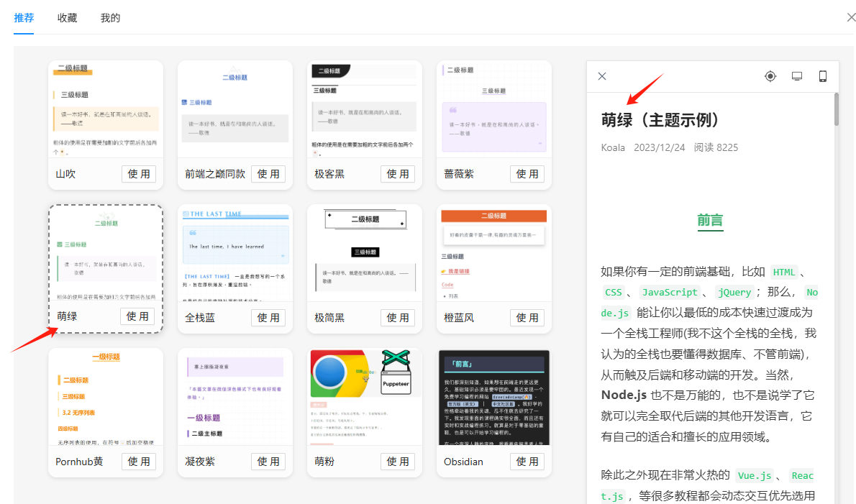856x504 pixels.
Task: Preview the 山吹 theme thumbnail
Action: point(106,109)
